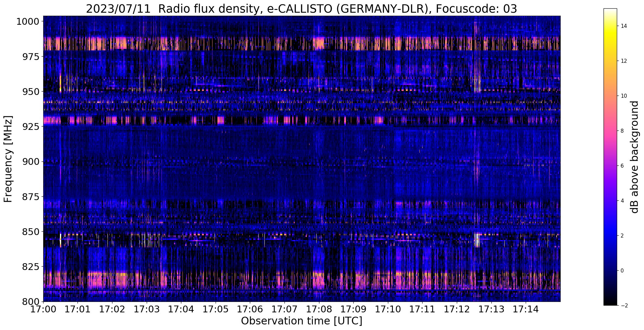Click the 900 MHz frequency tick label

[31, 161]
